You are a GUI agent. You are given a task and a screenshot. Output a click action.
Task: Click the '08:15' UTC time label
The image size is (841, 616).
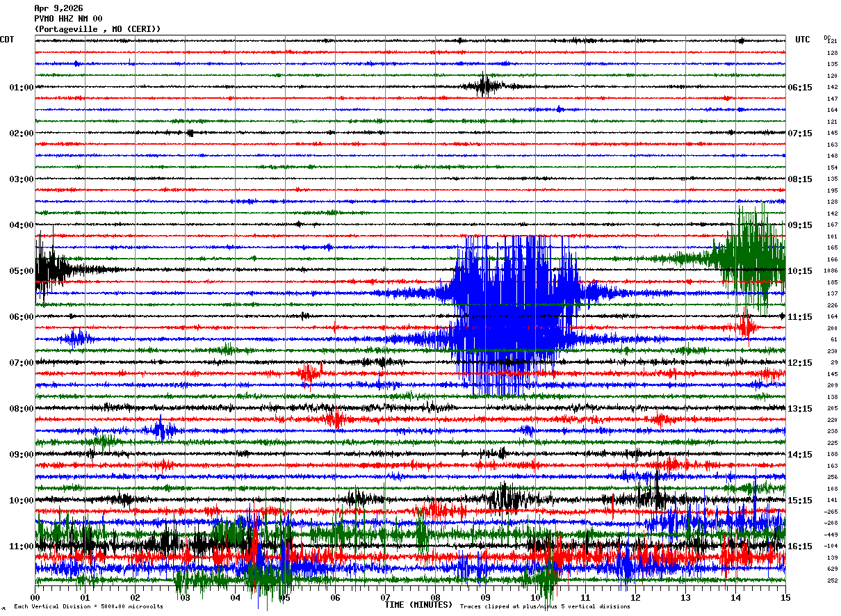pos(800,179)
